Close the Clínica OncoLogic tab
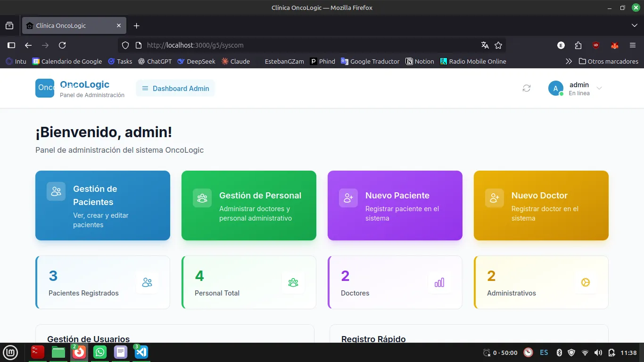 pos(119,25)
